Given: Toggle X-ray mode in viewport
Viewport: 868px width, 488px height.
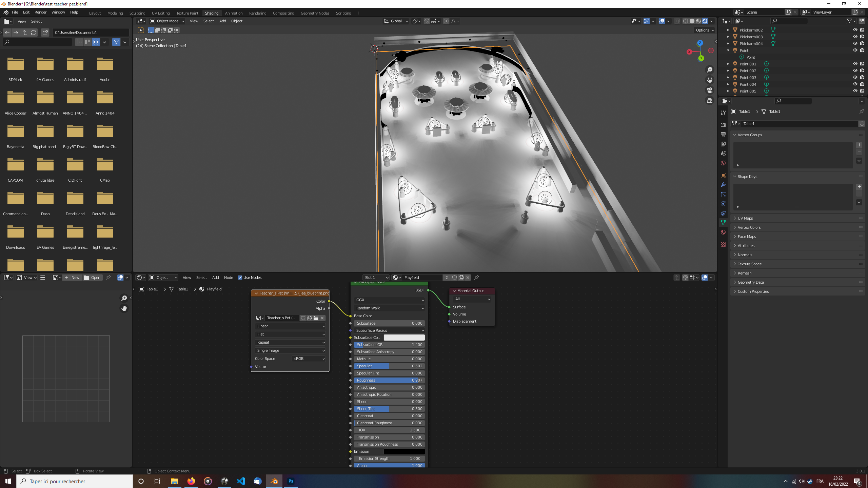Looking at the screenshot, I should click(x=677, y=21).
